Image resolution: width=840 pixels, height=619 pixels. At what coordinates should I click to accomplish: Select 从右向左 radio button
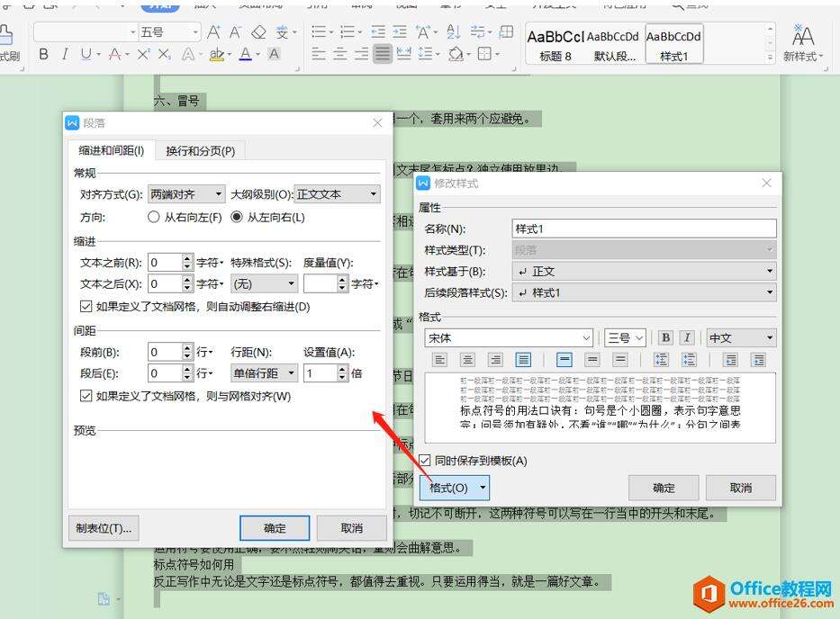(x=154, y=217)
